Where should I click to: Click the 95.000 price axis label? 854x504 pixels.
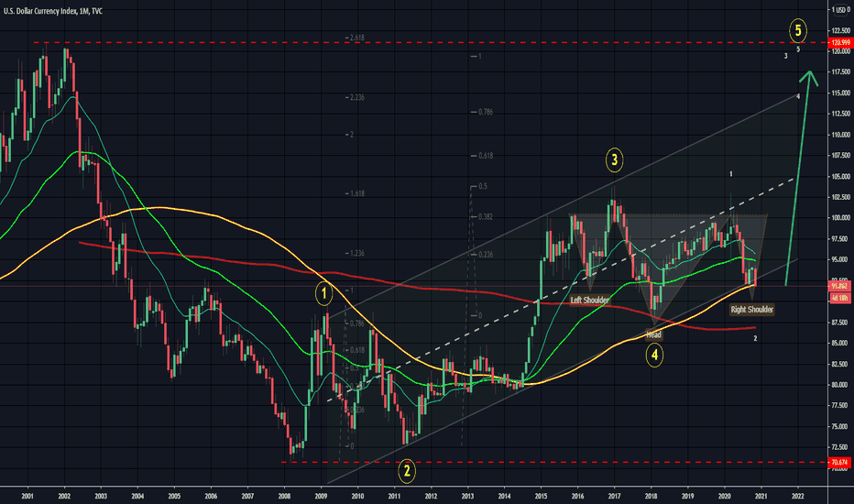[x=841, y=260]
